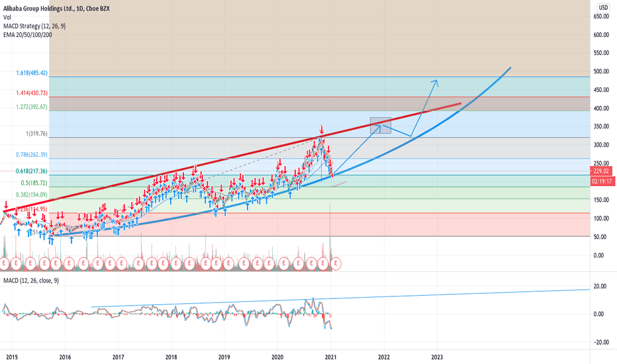Click the bar countdown 02:19:17 label
Image resolution: width=617 pixels, height=364 pixels.
601,181
